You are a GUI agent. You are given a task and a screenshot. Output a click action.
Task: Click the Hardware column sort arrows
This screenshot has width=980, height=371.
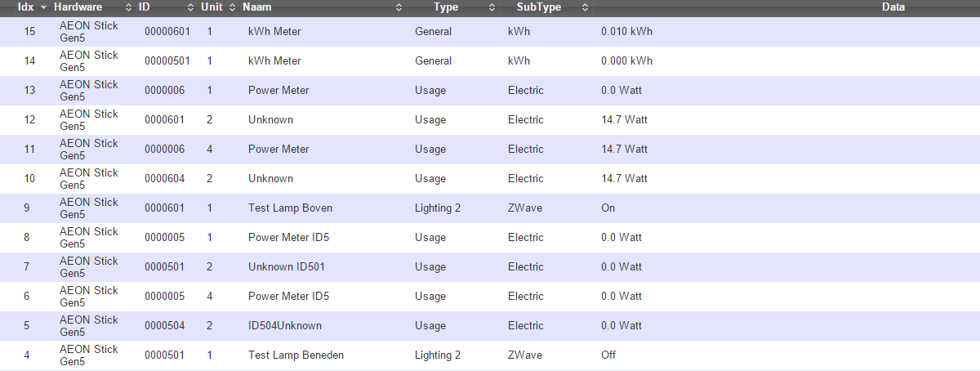pyautogui.click(x=128, y=7)
